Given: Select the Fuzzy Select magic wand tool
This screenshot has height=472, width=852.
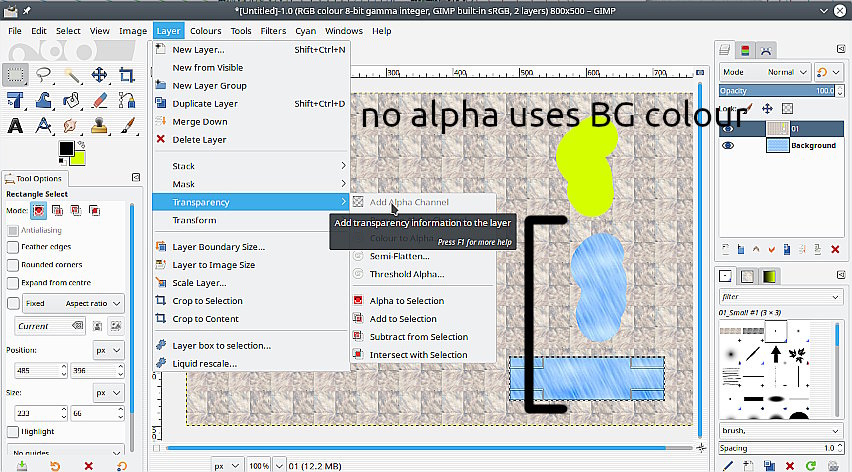Looking at the screenshot, I should 71,74.
